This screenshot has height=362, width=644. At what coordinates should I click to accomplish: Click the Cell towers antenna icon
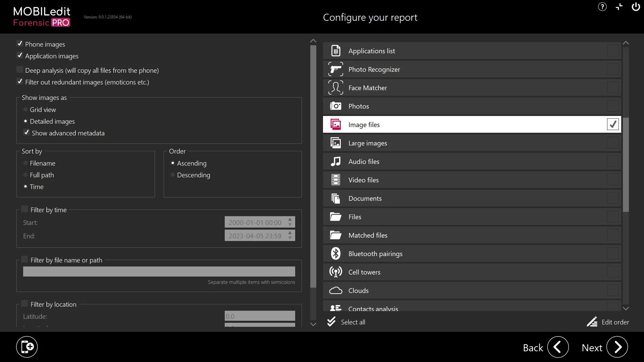point(335,272)
